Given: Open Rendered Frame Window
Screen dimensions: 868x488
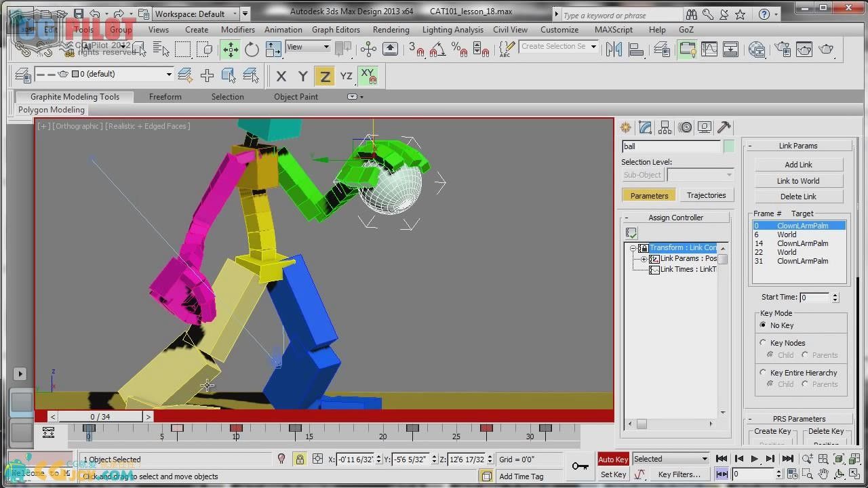Looking at the screenshot, I should click(804, 49).
